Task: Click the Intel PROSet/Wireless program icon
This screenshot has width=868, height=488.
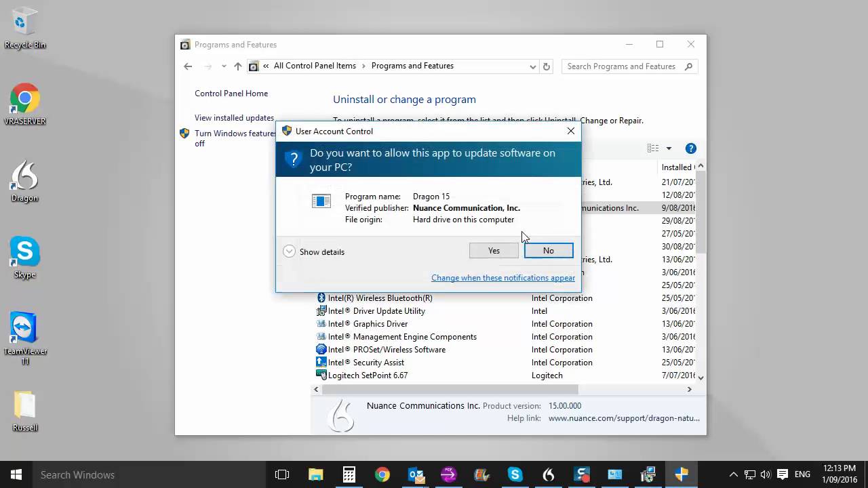Action: pyautogui.click(x=321, y=350)
